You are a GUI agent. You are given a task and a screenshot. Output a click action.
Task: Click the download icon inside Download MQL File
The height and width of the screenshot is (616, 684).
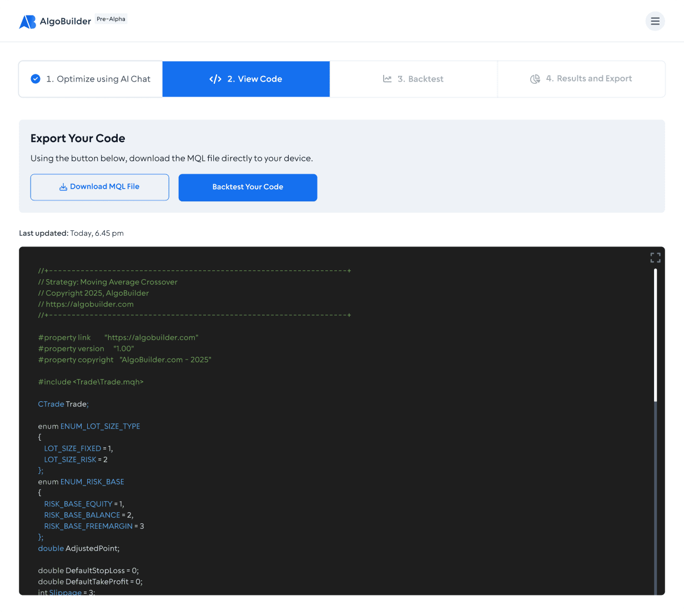62,186
